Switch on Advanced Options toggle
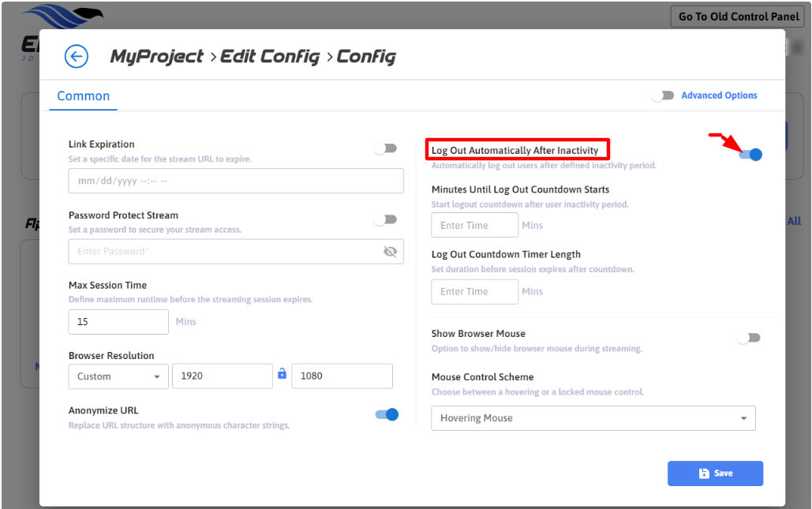The image size is (812, 509). (x=663, y=95)
